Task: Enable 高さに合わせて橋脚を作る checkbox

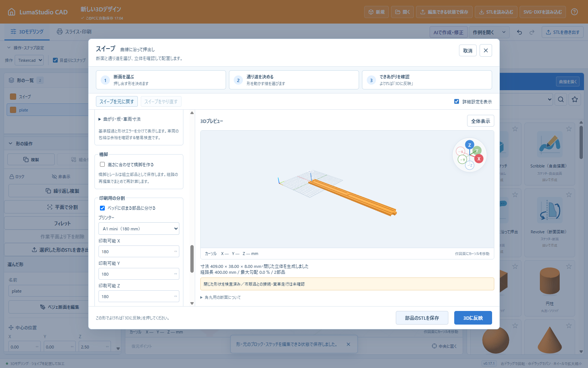Action: click(102, 164)
